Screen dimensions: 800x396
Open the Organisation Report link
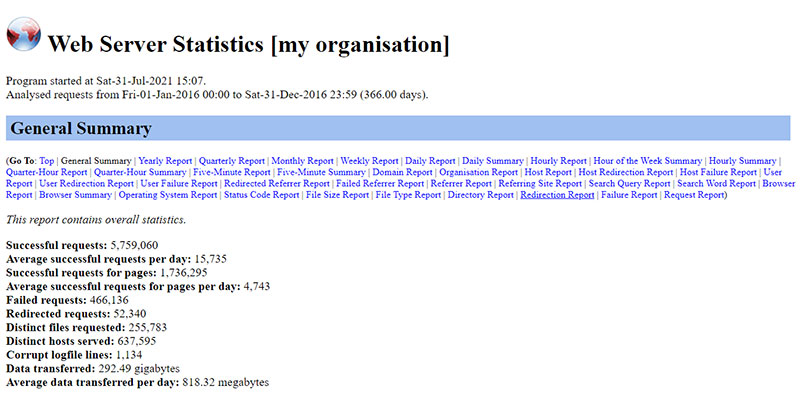479,172
